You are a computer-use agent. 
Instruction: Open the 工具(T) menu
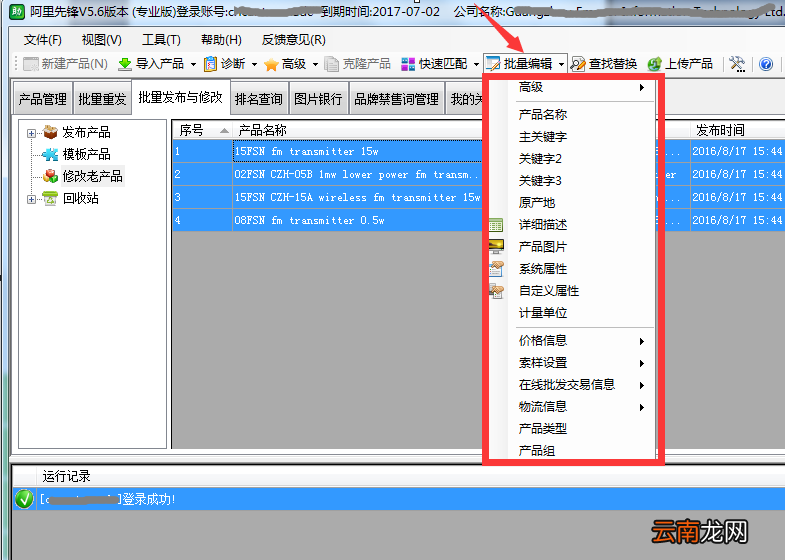[161, 40]
